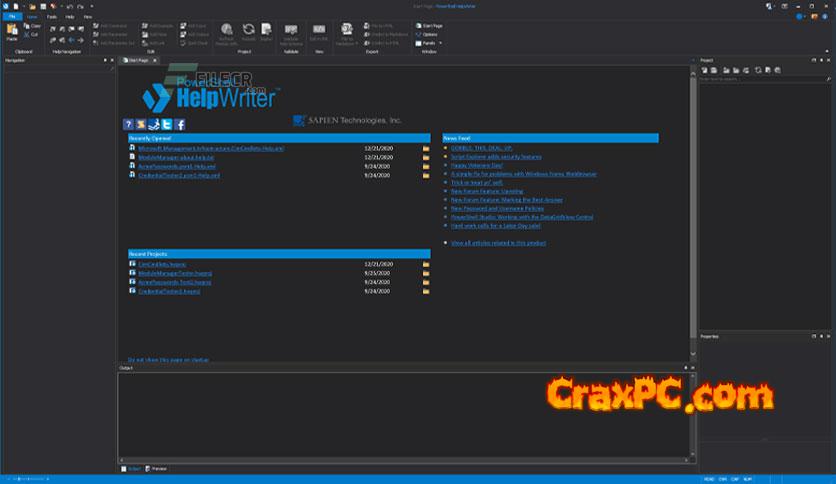This screenshot has height=484, width=836.
Task: Open the File menu tab
Action: [11, 16]
